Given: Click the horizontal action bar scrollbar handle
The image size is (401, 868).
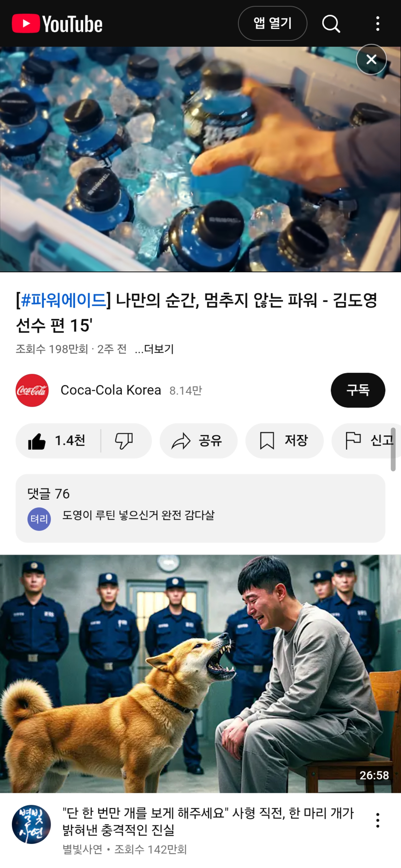Looking at the screenshot, I should pos(393,449).
